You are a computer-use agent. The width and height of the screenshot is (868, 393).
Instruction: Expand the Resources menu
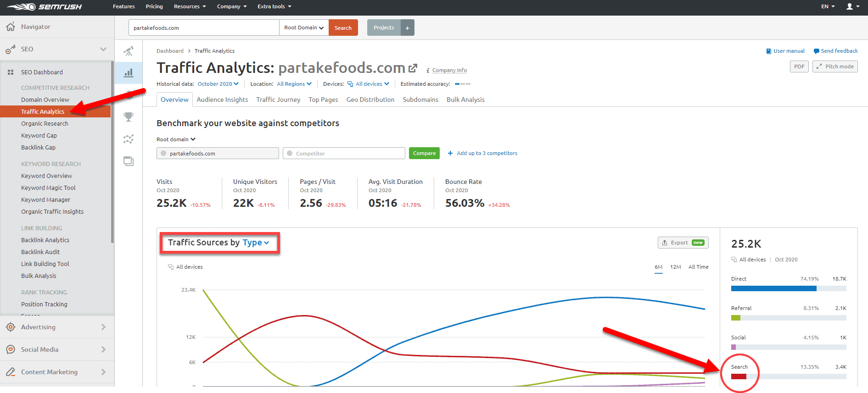click(x=190, y=6)
